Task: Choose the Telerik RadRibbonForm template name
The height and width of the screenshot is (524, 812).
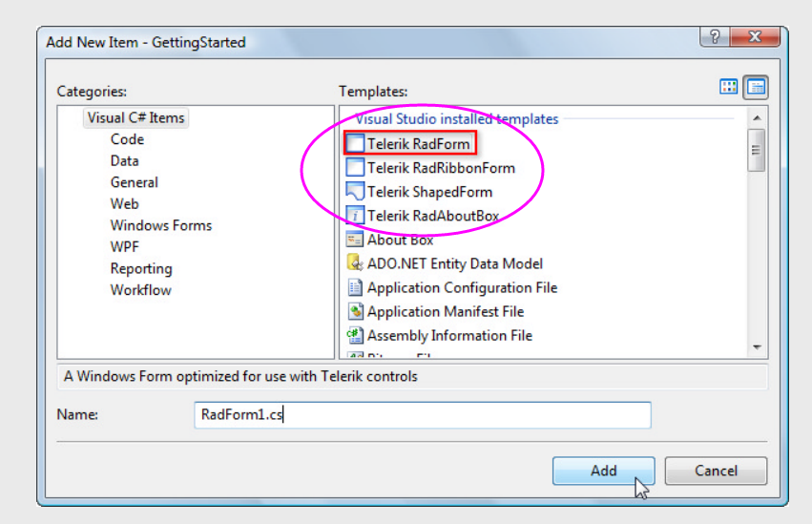Action: [441, 168]
